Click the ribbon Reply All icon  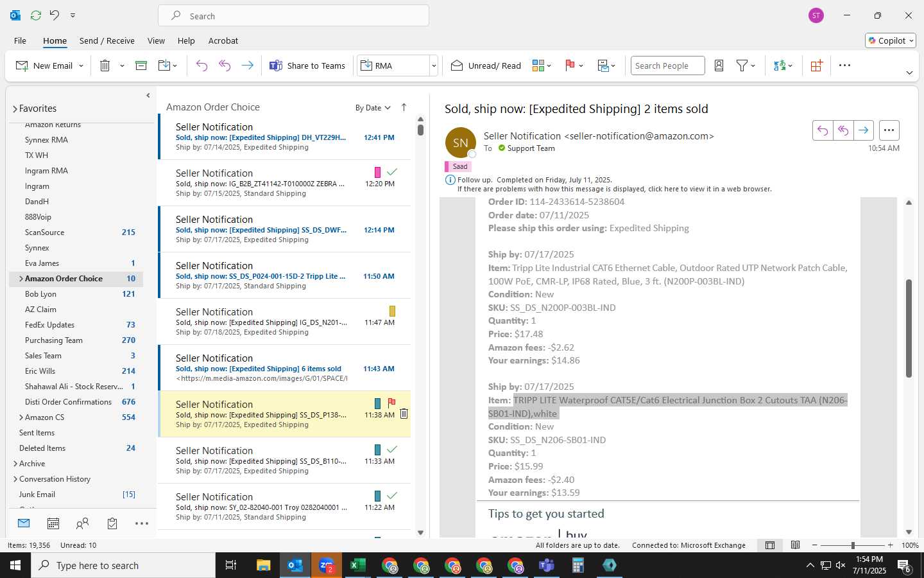point(225,66)
